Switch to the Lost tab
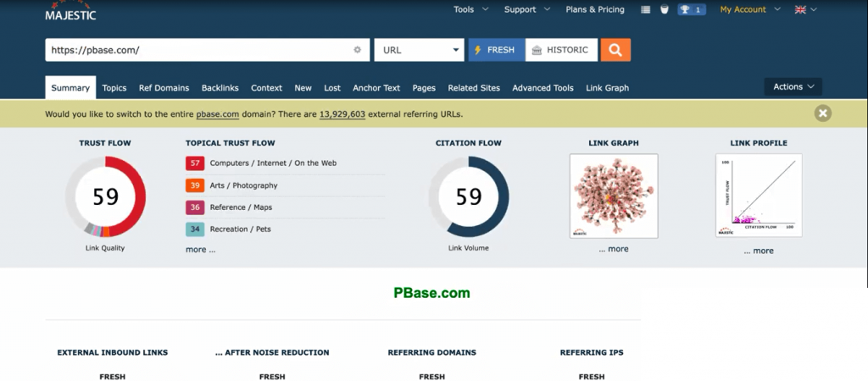This screenshot has height=381, width=868. [332, 88]
